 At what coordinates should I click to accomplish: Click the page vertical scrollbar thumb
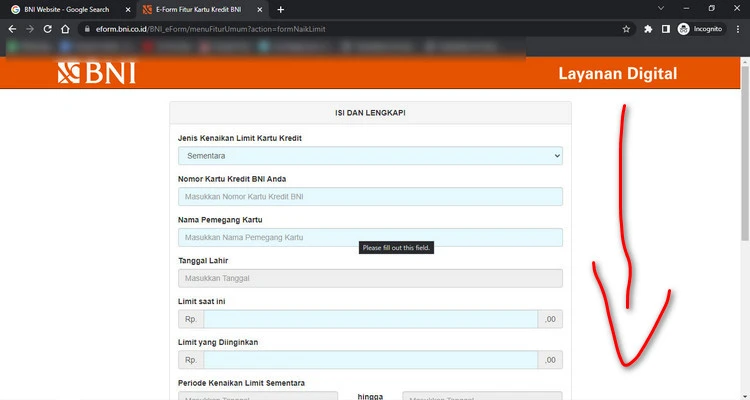click(x=745, y=153)
